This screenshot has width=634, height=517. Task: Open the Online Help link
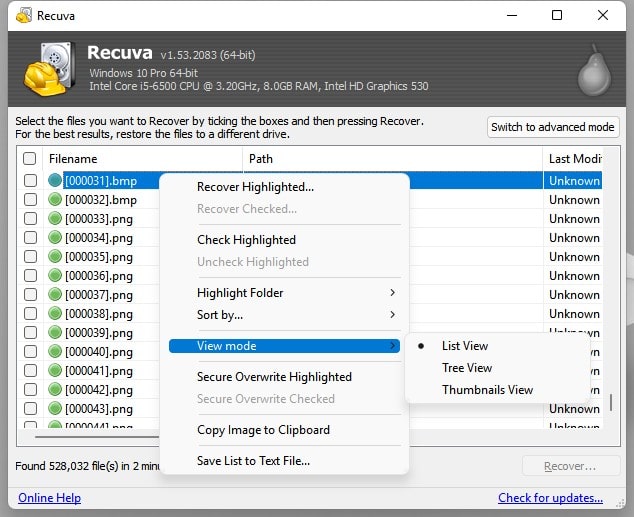coord(49,498)
